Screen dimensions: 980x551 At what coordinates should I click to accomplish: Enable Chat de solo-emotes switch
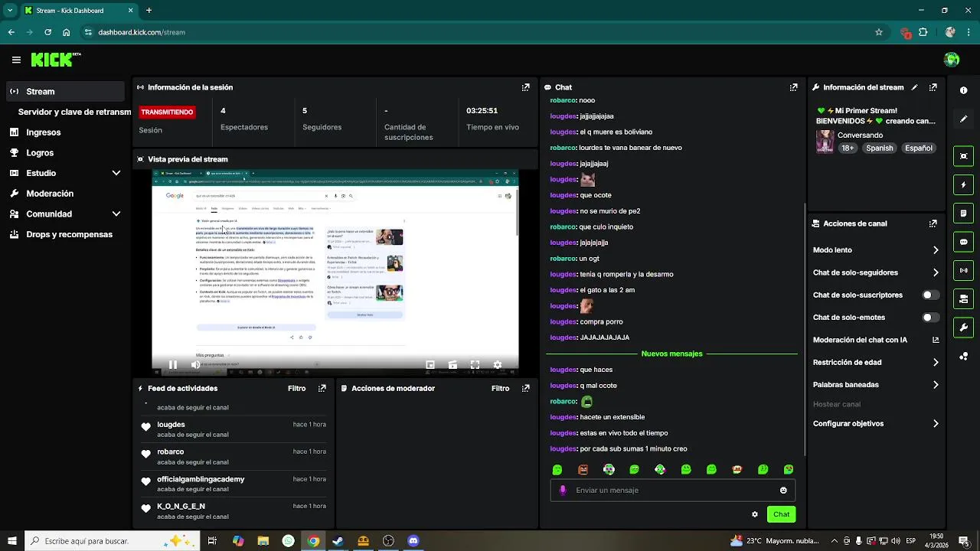[930, 318]
